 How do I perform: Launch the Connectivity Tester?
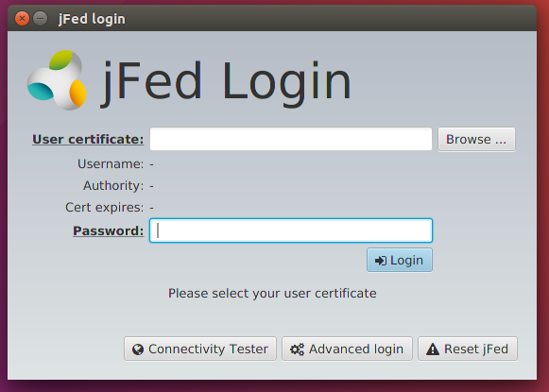click(x=200, y=349)
